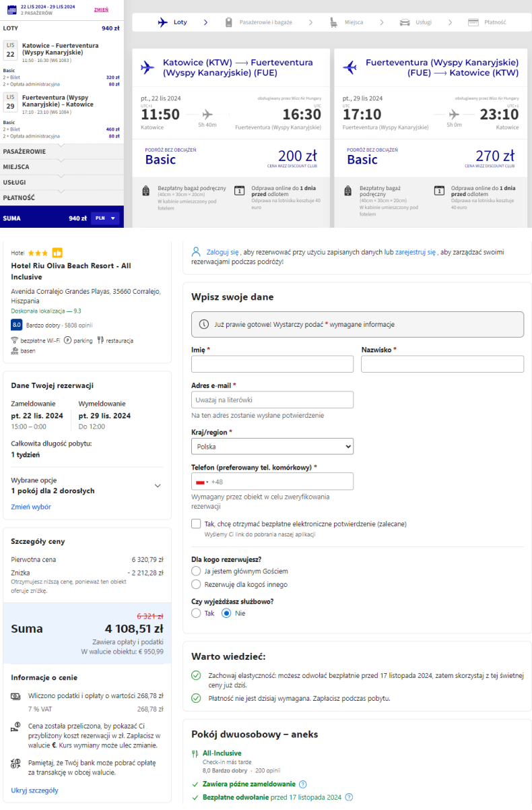Click the Telefon number input field
Image resolution: width=532 pixels, height=810 pixels.
[272, 481]
